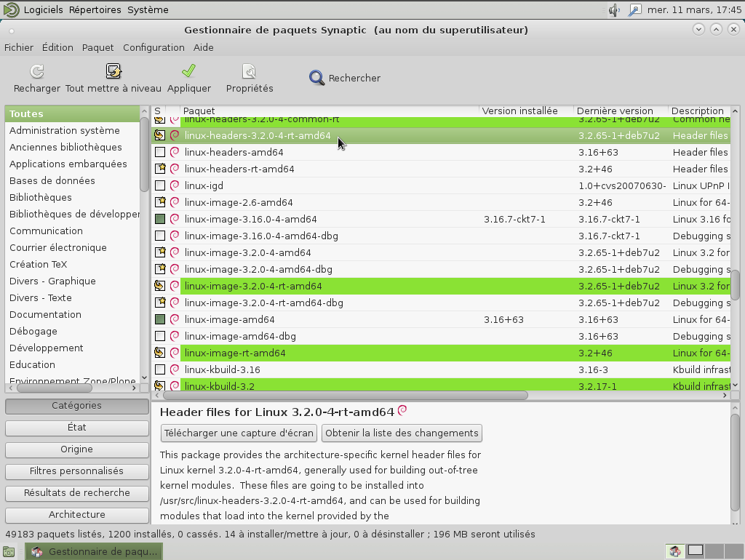Screen dimensions: 745x560
Task: Click the Rechercher magnifier icon
Action: pos(316,77)
